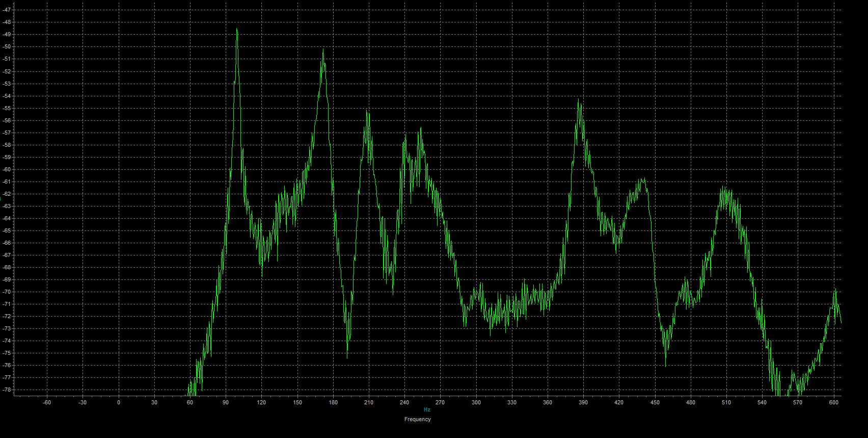Select the -74 amplitude axis label

click(7, 341)
